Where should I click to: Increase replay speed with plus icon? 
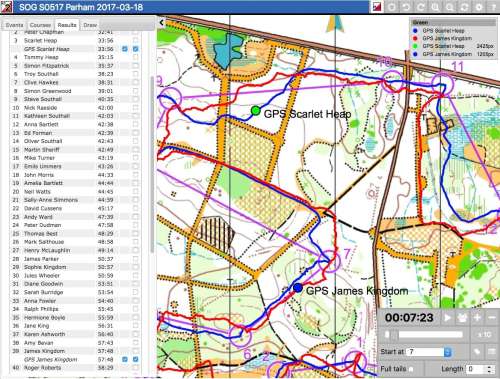[477, 318]
